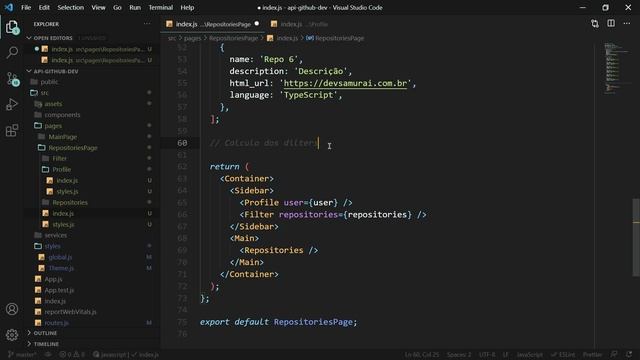Collapse the styles folder
The height and width of the screenshot is (360, 640).
[x=52, y=246]
